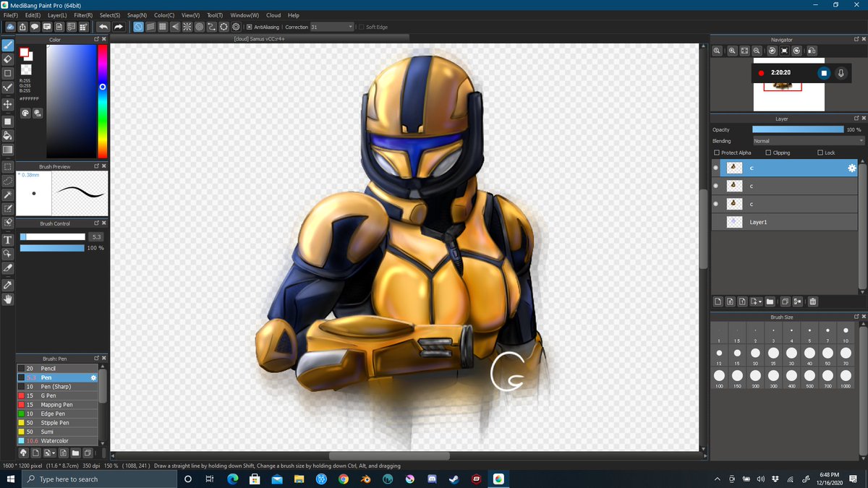Image resolution: width=868 pixels, height=488 pixels.
Task: Turn snap off with the crossed-circle icon
Action: (x=138, y=27)
